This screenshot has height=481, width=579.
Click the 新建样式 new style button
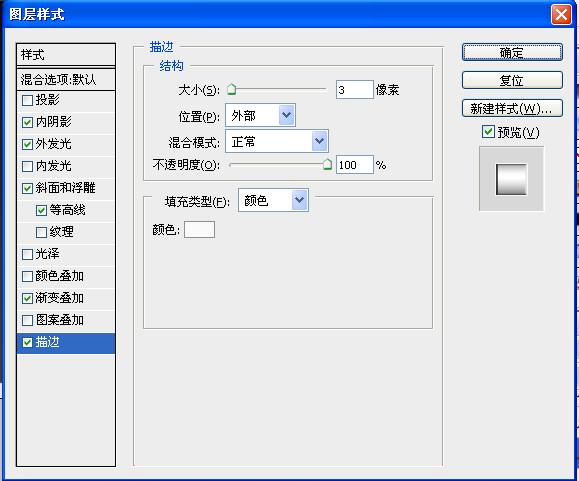tap(512, 109)
